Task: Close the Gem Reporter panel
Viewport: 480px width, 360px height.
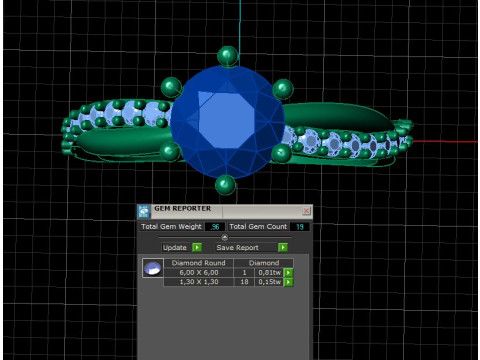Action: (x=306, y=211)
